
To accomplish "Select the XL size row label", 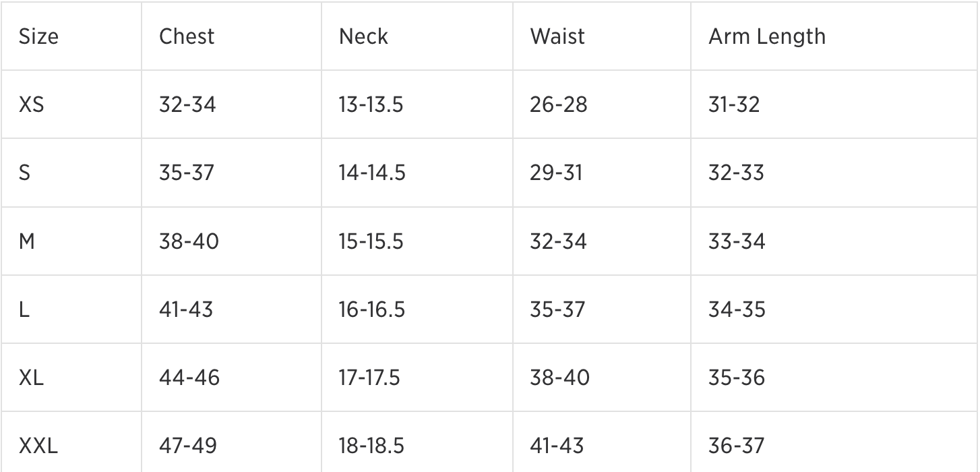I will coord(31,378).
